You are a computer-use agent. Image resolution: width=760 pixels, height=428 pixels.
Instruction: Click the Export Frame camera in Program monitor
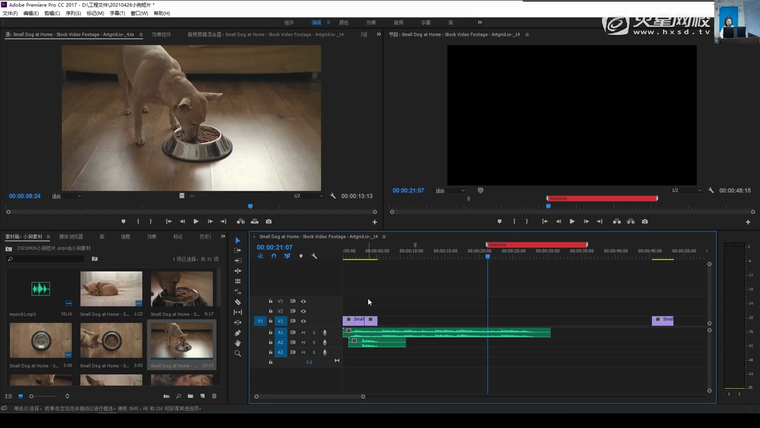[x=645, y=221]
